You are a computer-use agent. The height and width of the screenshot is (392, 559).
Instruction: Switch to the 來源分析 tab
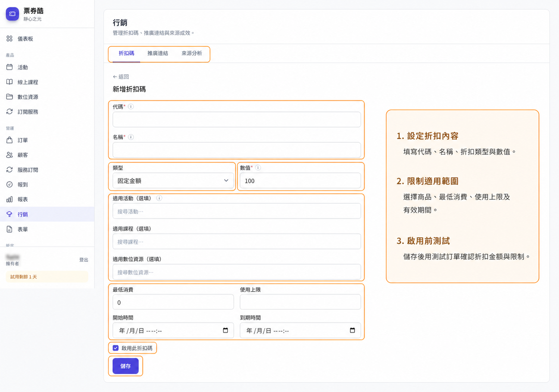[x=192, y=53]
